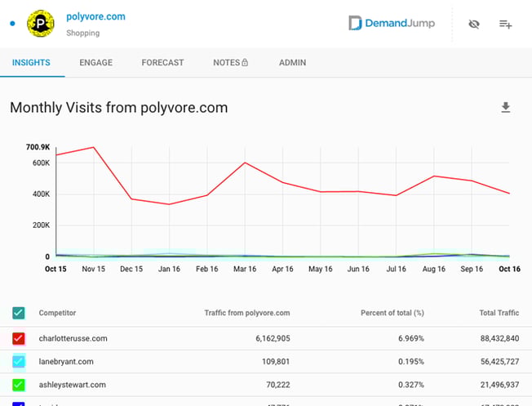Open the polyvore.com link
This screenshot has height=406, width=532.
click(x=95, y=16)
